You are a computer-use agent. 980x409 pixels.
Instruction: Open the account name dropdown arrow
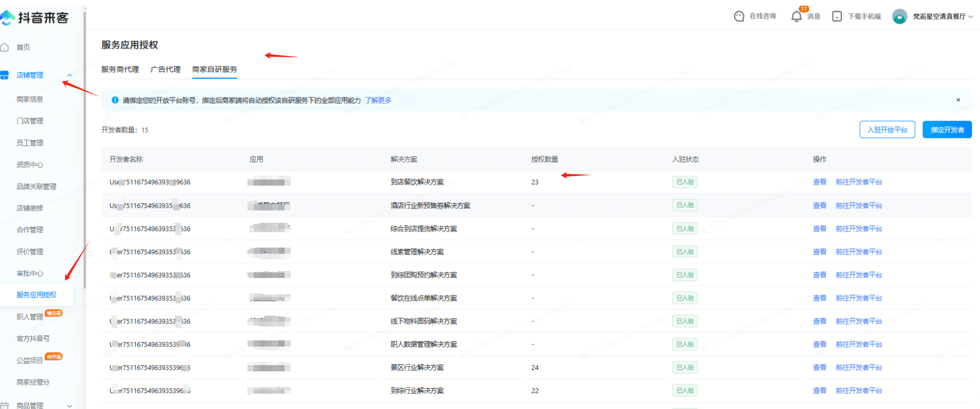(x=971, y=17)
